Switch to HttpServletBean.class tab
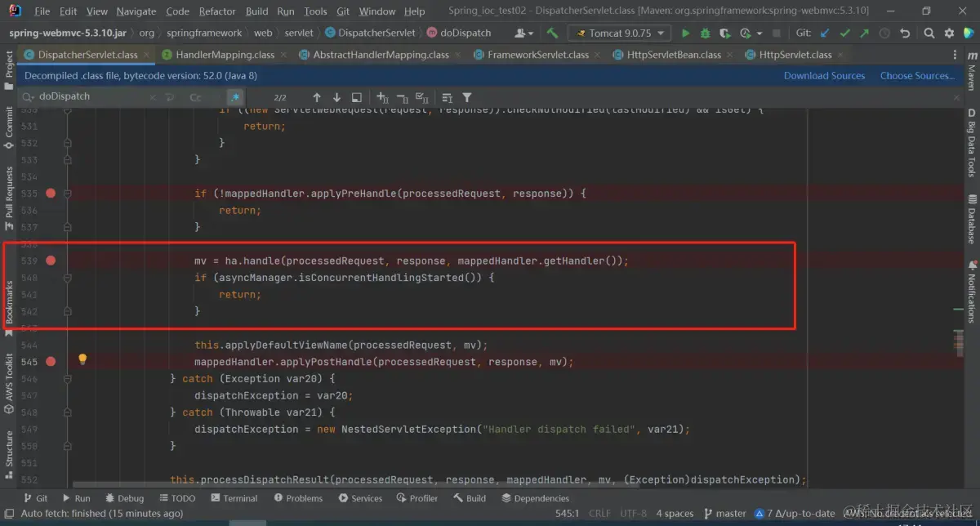This screenshot has height=526, width=980. click(674, 55)
